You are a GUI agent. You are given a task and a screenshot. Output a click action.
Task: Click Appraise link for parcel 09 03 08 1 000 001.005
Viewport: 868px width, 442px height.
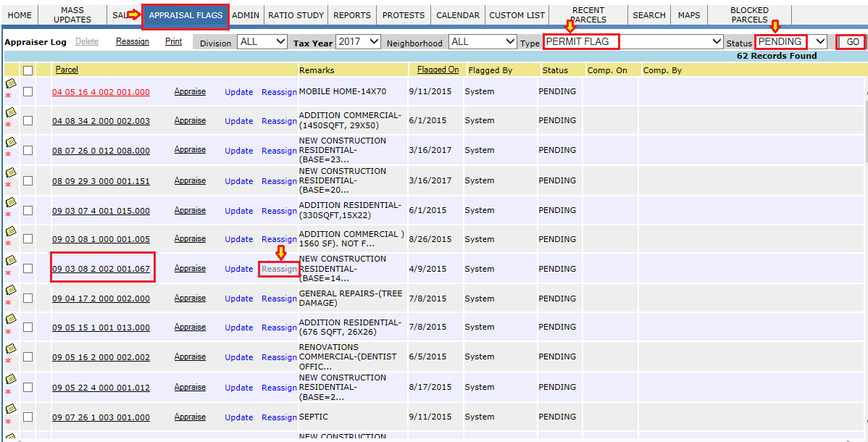(x=190, y=238)
